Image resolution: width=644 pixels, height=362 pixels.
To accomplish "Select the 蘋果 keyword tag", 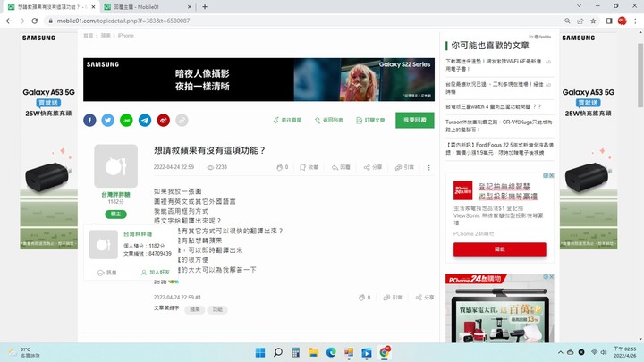I will coord(195,309).
